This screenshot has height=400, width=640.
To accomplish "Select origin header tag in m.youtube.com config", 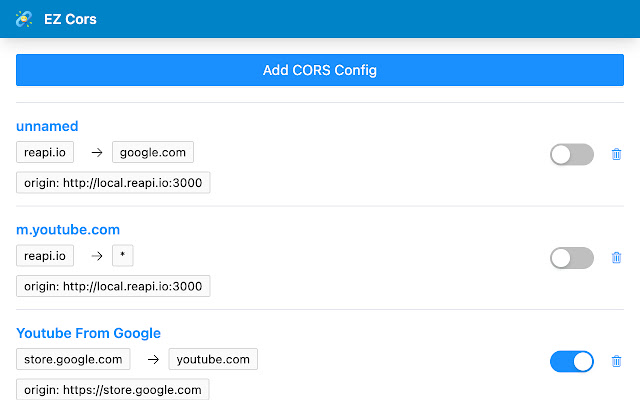I will click(x=113, y=286).
